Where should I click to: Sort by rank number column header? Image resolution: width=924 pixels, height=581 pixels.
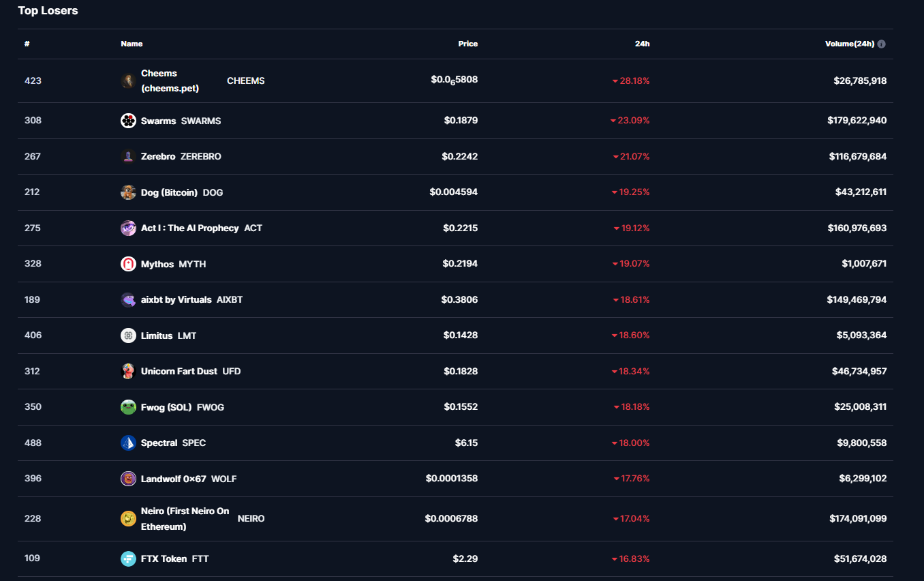tap(27, 44)
